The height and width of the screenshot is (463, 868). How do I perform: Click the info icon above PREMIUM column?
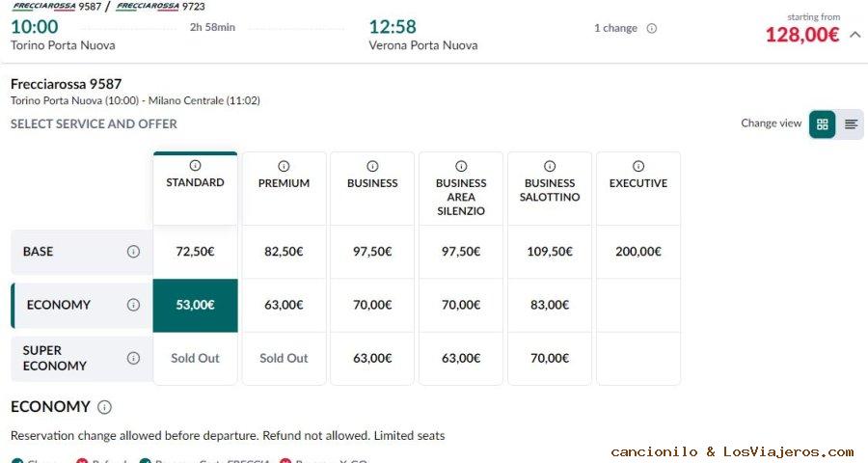tap(284, 166)
